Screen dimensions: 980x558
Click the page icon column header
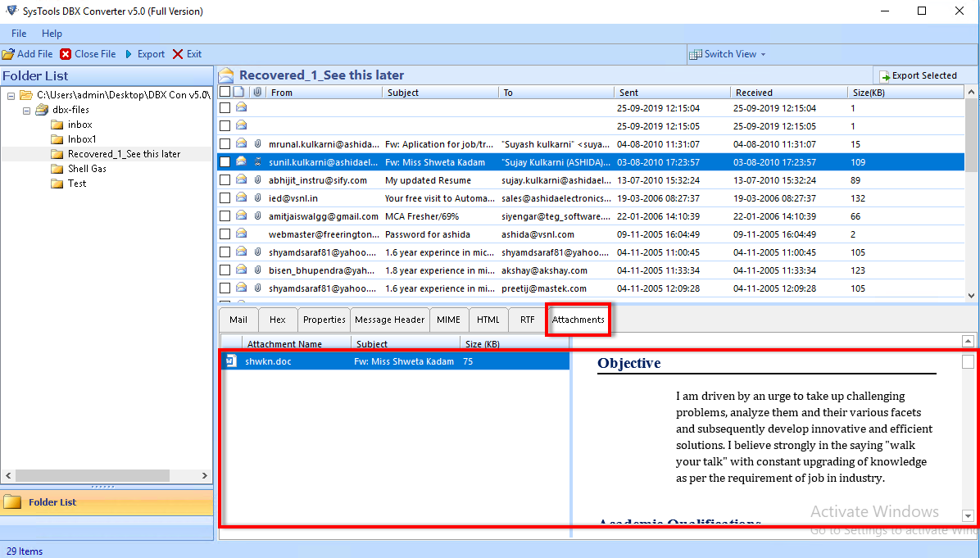coord(238,92)
